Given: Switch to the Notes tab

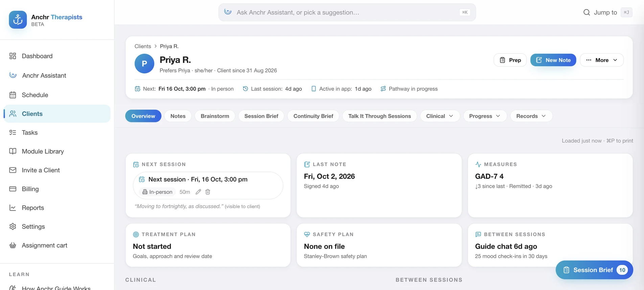Looking at the screenshot, I should 178,116.
